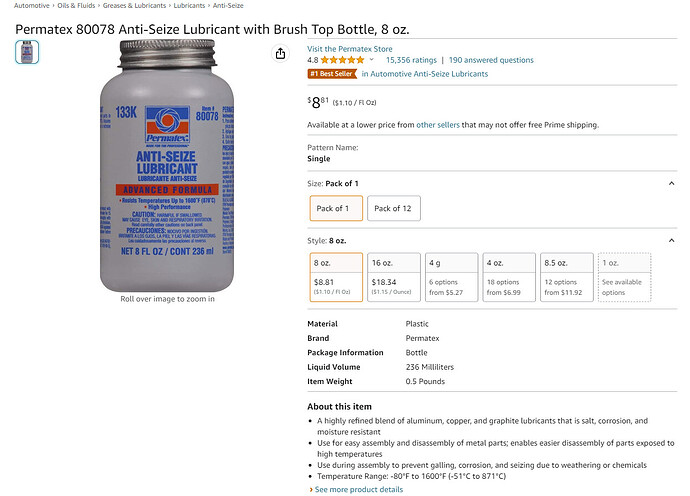
Task: View 190 answered questions
Action: (491, 60)
